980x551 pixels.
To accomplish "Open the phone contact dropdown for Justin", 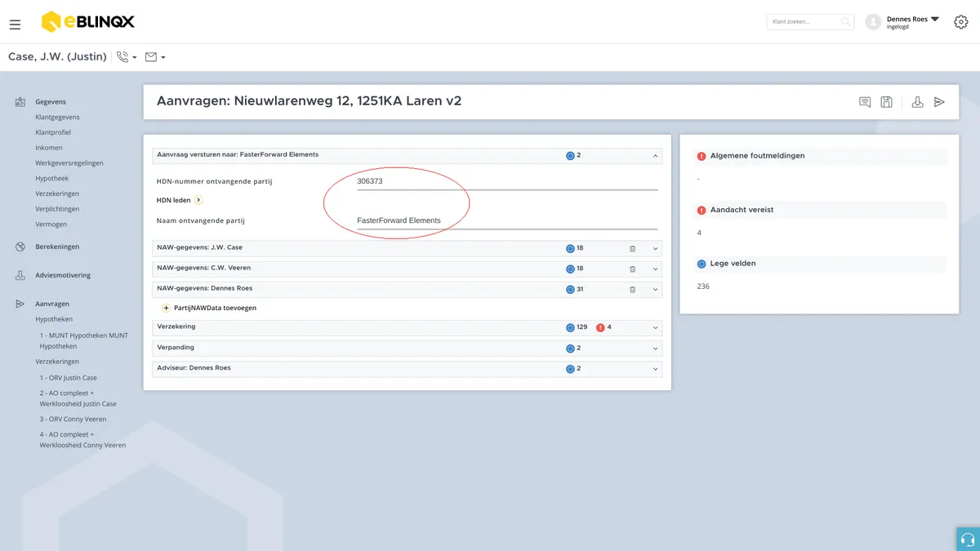I will [126, 57].
